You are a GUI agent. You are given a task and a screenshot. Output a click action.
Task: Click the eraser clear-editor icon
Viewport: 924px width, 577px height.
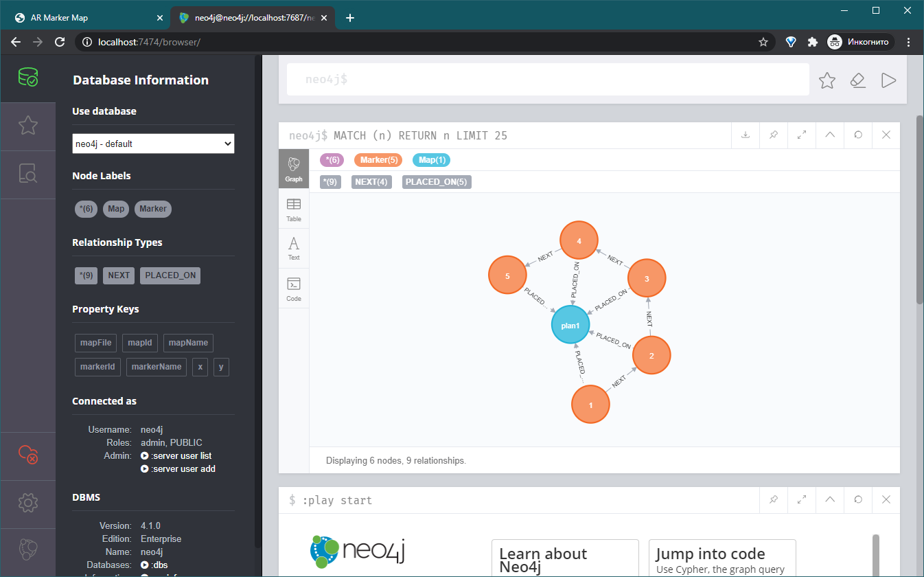click(x=858, y=80)
